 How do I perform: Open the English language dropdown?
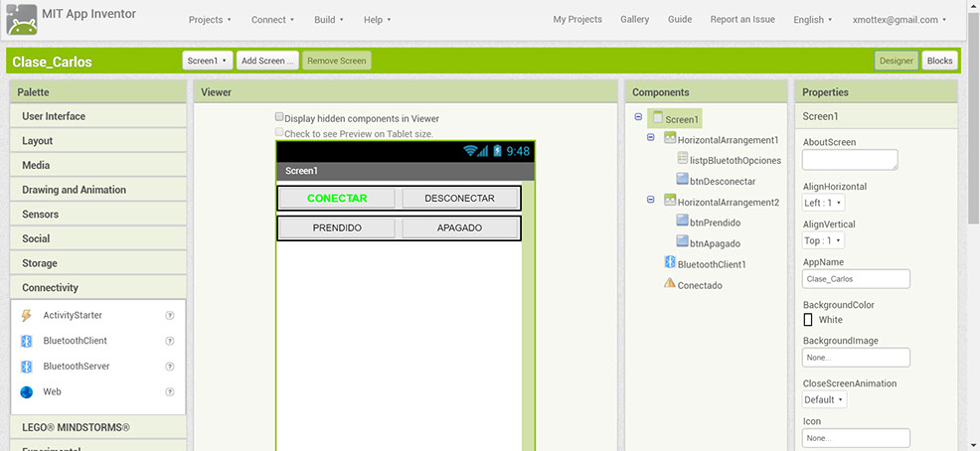pos(812,20)
